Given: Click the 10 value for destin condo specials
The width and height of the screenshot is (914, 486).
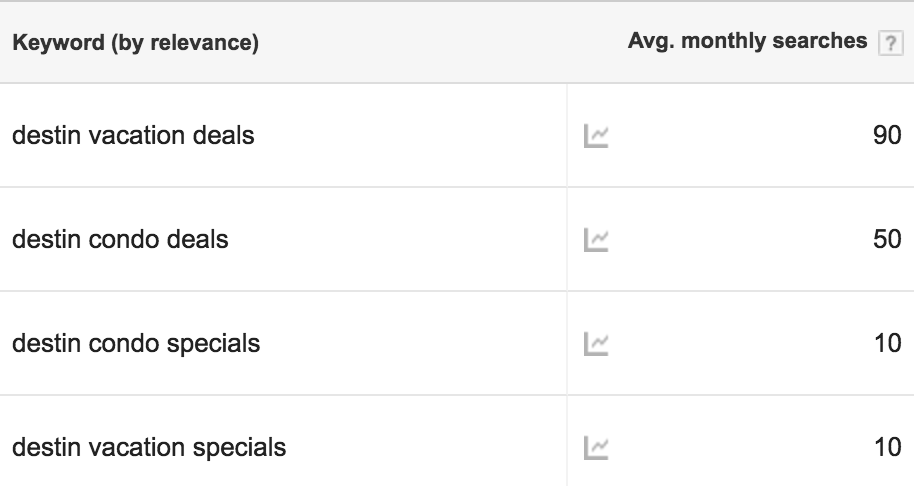Looking at the screenshot, I should 888,343.
